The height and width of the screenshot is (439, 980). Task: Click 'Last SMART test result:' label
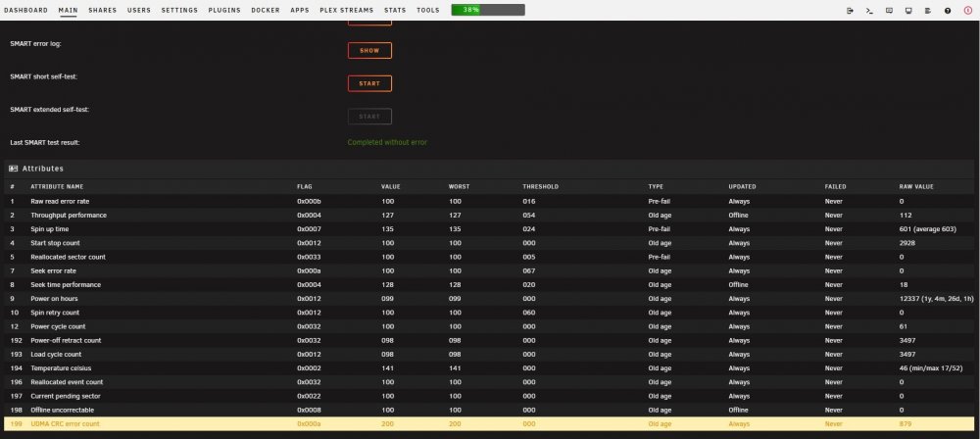(45, 143)
